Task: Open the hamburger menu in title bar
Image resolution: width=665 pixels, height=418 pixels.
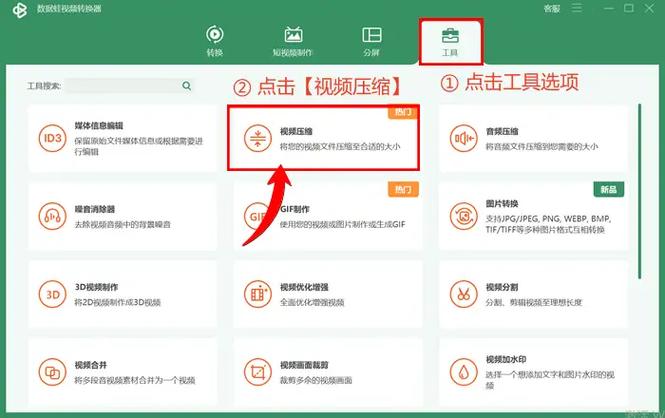Action: [x=577, y=8]
